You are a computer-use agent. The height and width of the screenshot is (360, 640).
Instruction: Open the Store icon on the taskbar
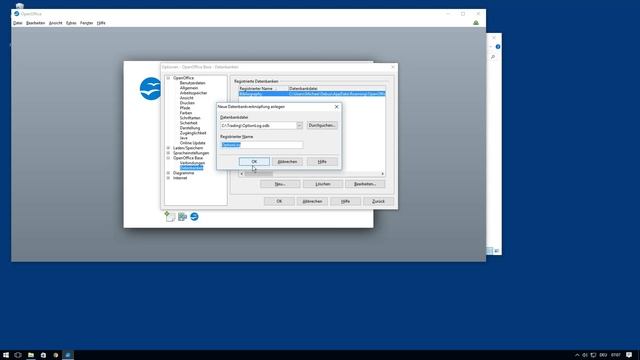coord(43,355)
